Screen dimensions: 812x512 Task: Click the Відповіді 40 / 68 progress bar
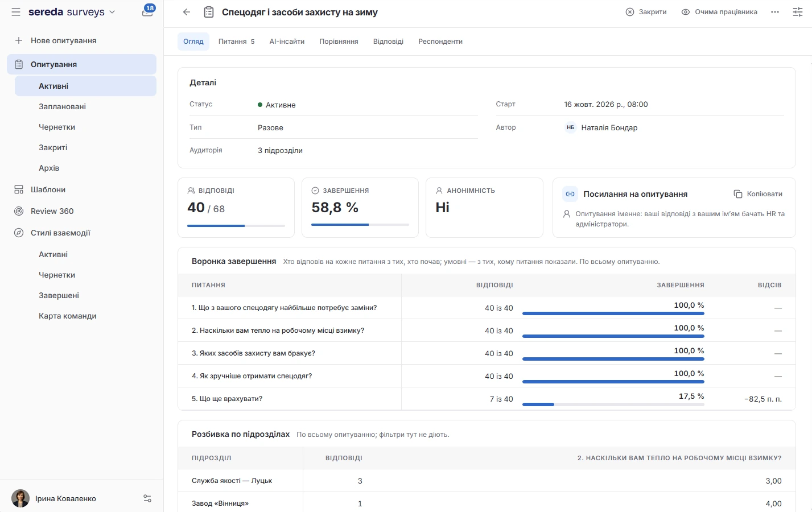[x=236, y=226]
